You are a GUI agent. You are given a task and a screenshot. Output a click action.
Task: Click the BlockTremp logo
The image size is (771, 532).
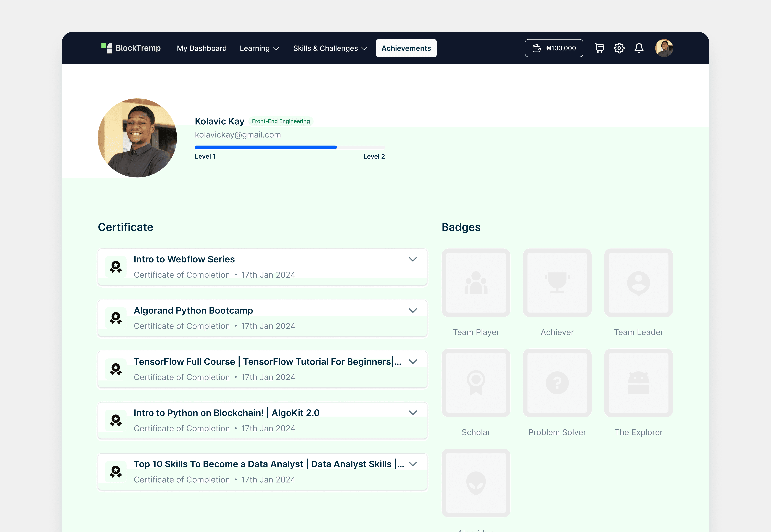(131, 48)
